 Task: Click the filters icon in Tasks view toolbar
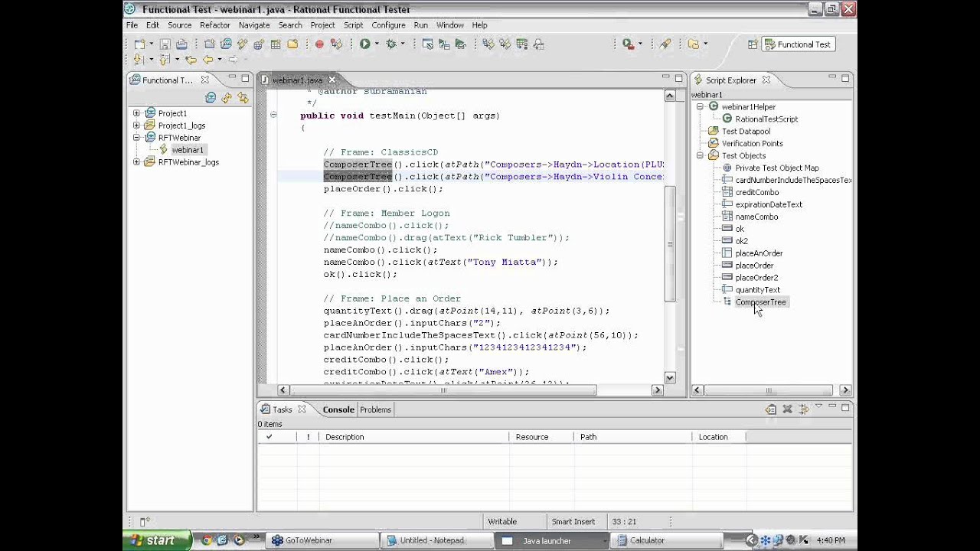804,409
